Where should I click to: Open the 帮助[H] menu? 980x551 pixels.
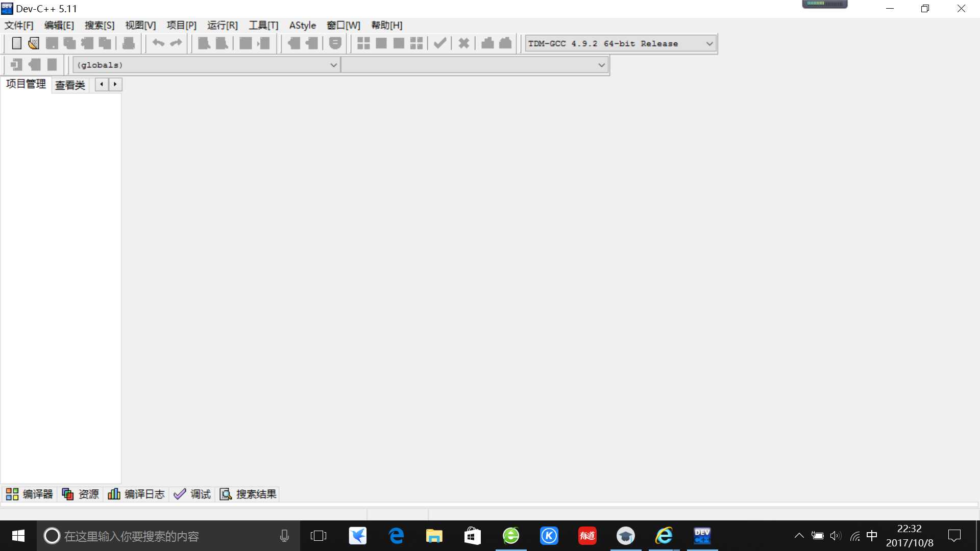387,26
